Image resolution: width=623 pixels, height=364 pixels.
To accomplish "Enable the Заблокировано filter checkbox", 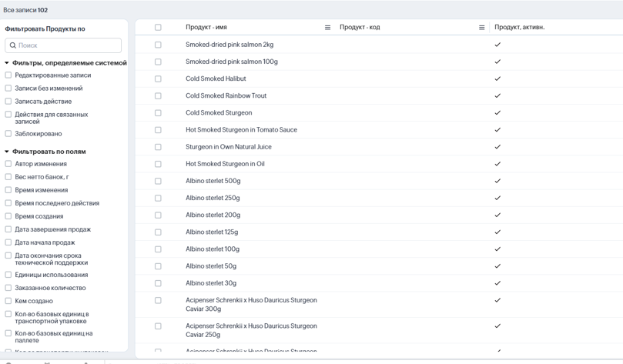I will point(8,133).
